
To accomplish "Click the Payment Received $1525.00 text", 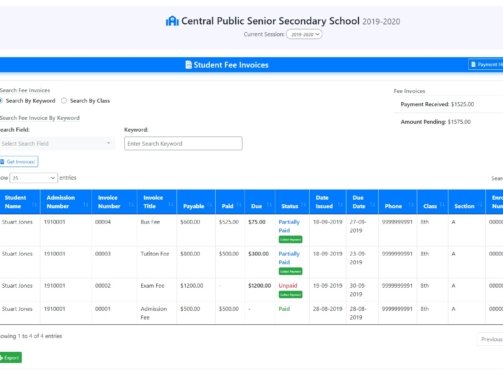I will [x=437, y=104].
